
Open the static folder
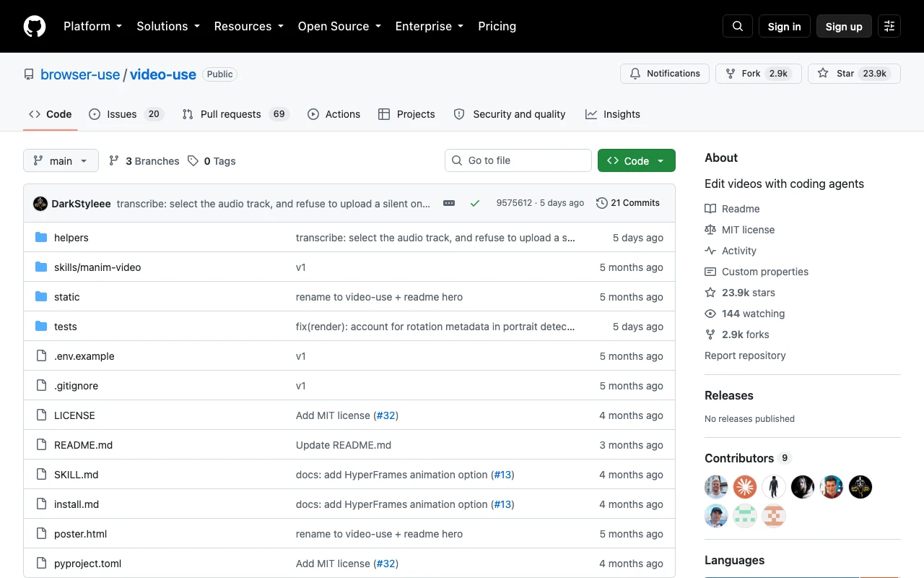pos(66,297)
